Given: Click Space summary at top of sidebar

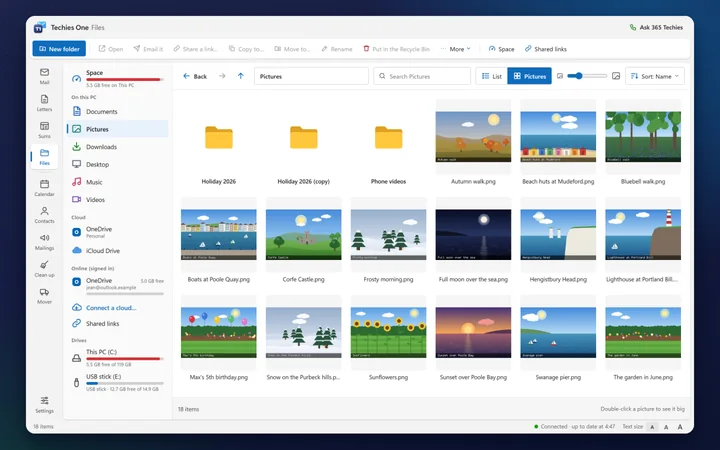Looking at the screenshot, I should point(118,79).
